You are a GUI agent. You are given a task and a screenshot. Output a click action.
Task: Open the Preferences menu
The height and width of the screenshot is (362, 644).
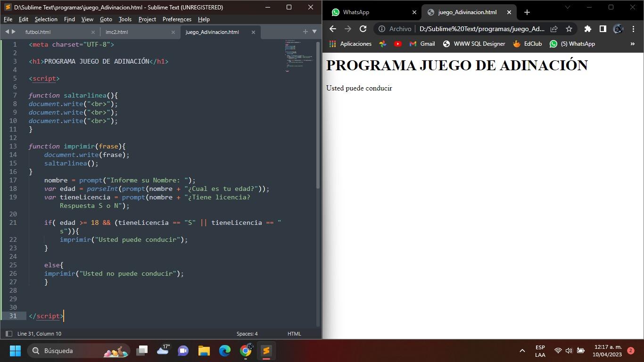point(177,19)
